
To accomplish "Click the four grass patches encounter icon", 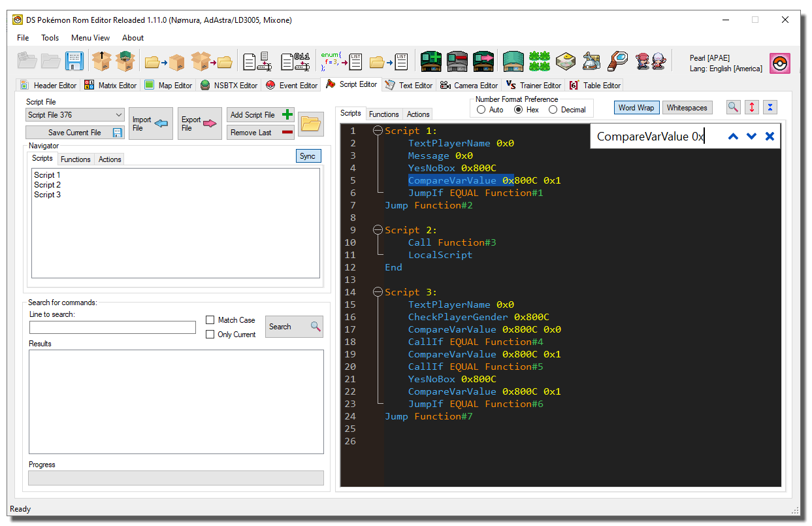I will point(540,61).
